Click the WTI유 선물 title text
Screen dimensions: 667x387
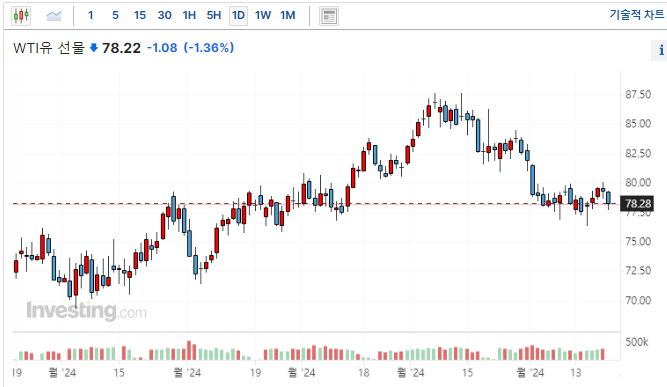[x=48, y=48]
